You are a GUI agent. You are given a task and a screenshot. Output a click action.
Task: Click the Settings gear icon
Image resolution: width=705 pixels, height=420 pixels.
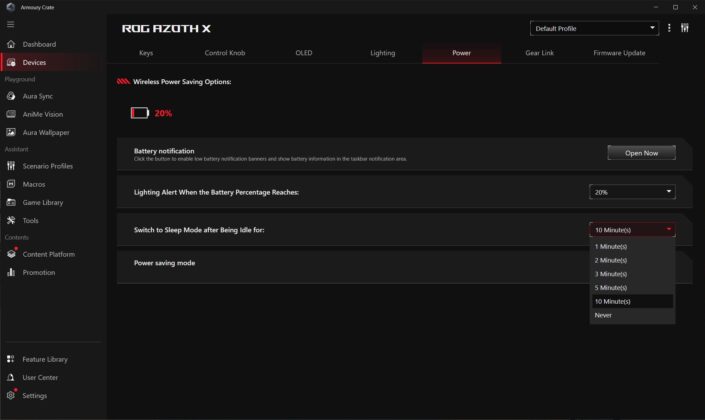coord(11,395)
